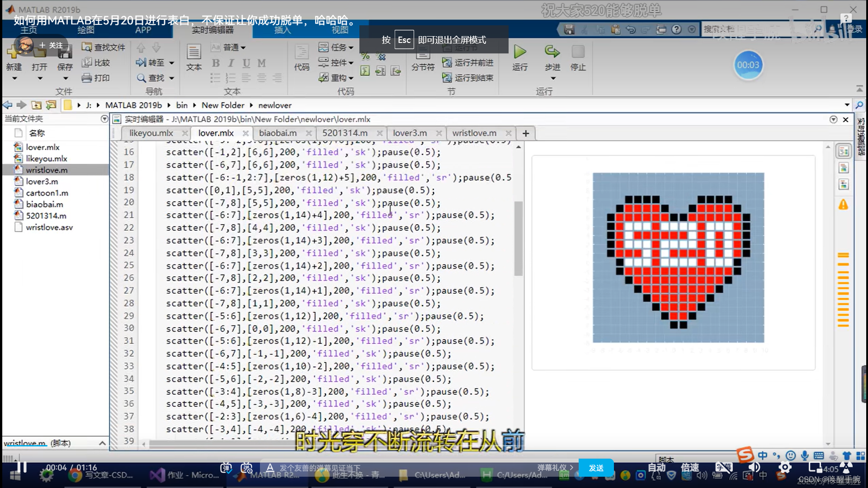Click the Auto (自动) quality button
868x488 pixels.
pyautogui.click(x=656, y=467)
